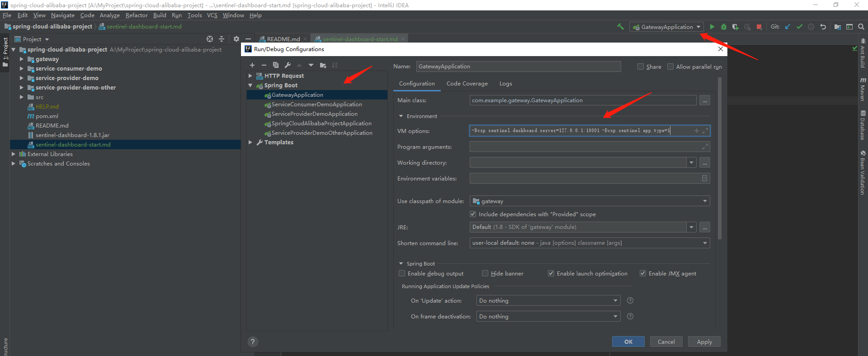Open the GatewayApplication run configuration dropdown
This screenshot has width=868, height=356.
667,27
